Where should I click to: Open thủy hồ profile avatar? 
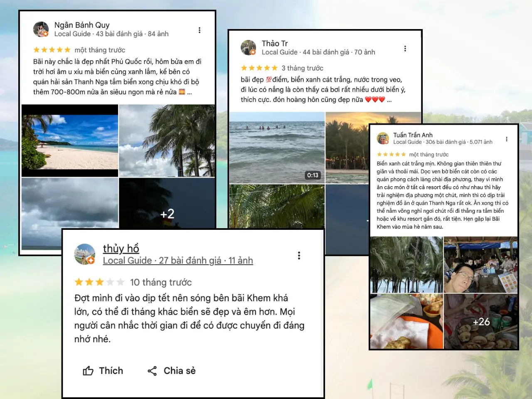[x=85, y=254]
